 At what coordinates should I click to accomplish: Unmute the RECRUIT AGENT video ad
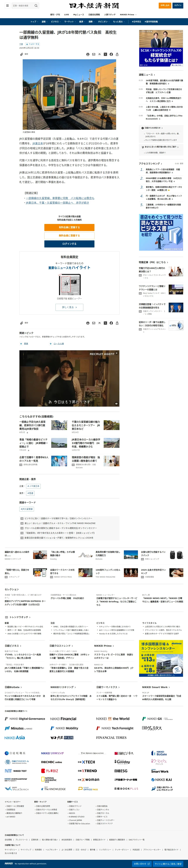click(116, 403)
